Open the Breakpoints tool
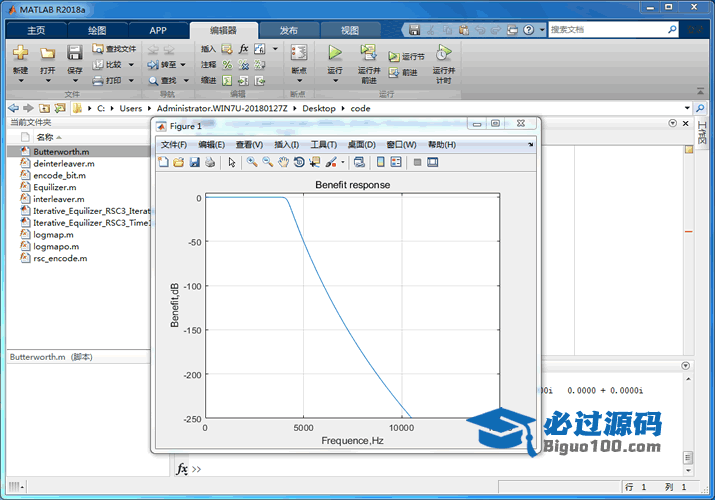This screenshot has height=500, width=715. point(299,53)
